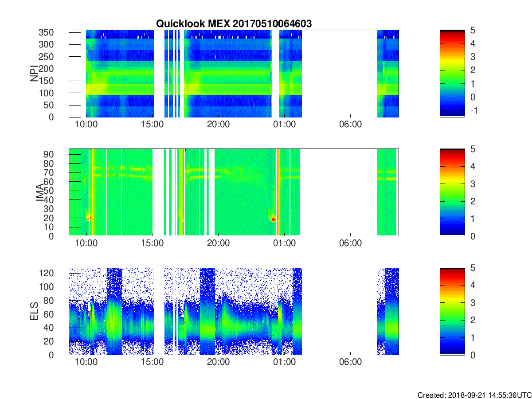Screen dimensions: 532x399
Task: Click the Created timestamp text
Action: click(474, 395)
